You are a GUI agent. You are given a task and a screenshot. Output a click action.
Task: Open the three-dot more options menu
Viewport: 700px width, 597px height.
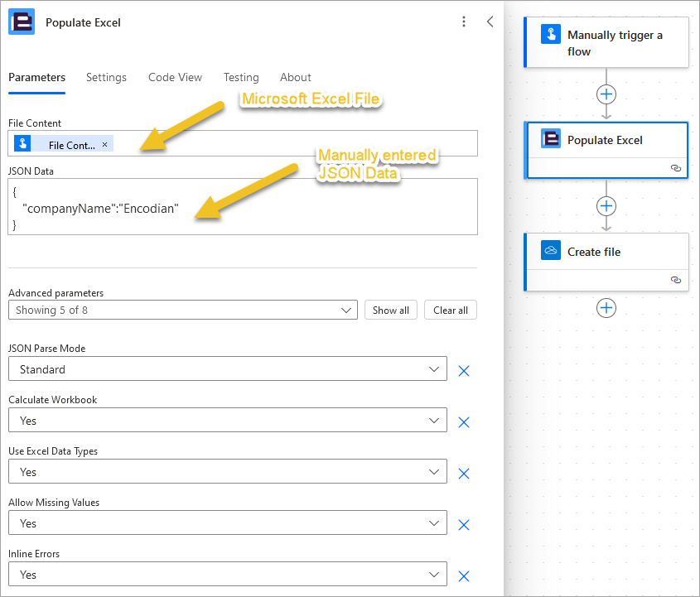(x=464, y=22)
